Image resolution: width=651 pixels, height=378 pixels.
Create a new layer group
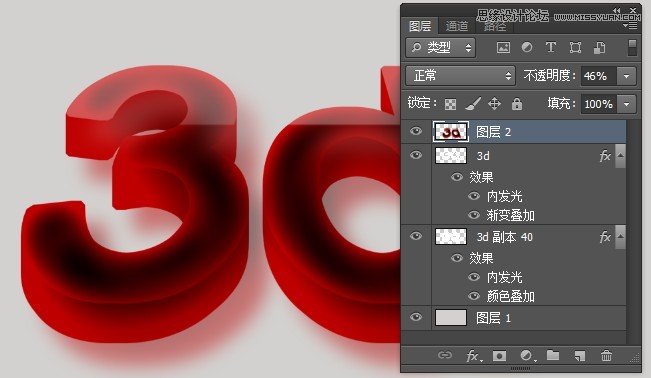tap(553, 356)
